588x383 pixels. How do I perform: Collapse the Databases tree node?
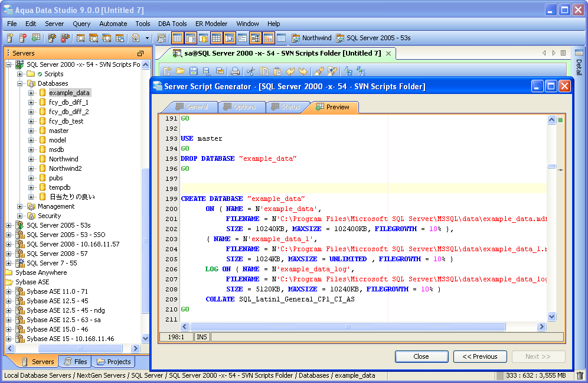coord(20,83)
